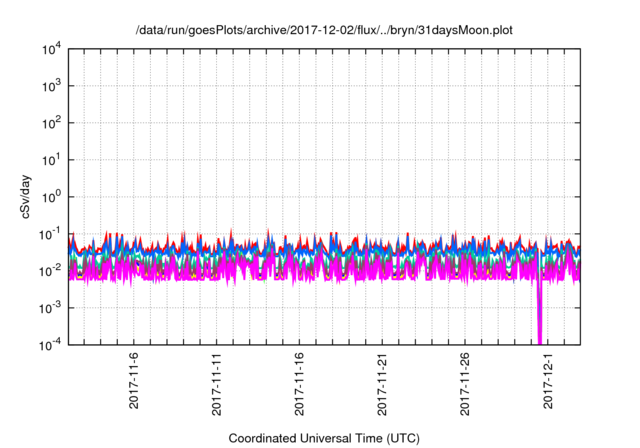Click gridline intersection of 2017-11-16 and 10^2
Screen dimensions: 640x448
[x=300, y=123]
